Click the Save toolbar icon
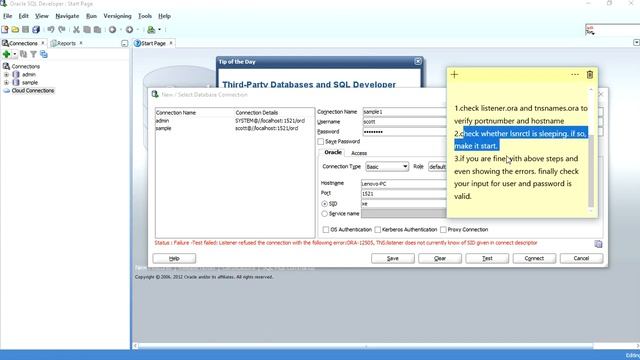The image size is (640, 360). click(x=25, y=29)
